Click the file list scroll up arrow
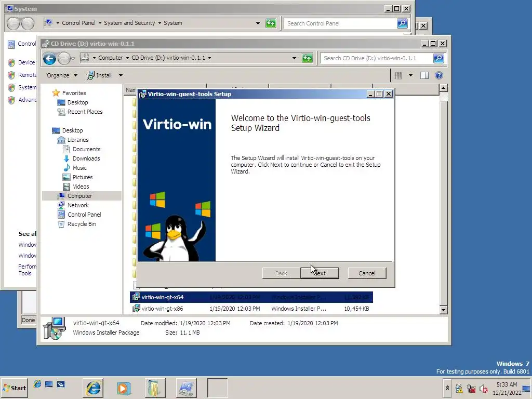Image resolution: width=532 pixels, height=399 pixels. coord(443,88)
